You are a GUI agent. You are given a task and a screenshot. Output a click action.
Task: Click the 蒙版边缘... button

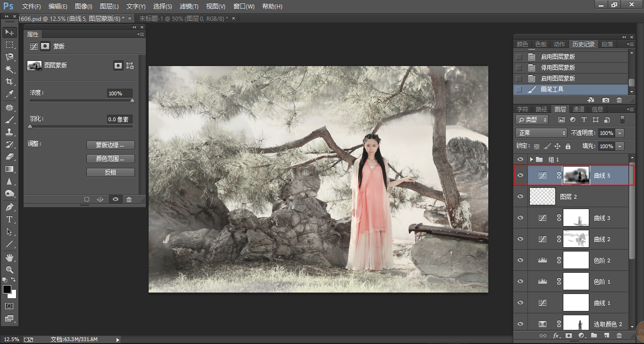pos(111,145)
